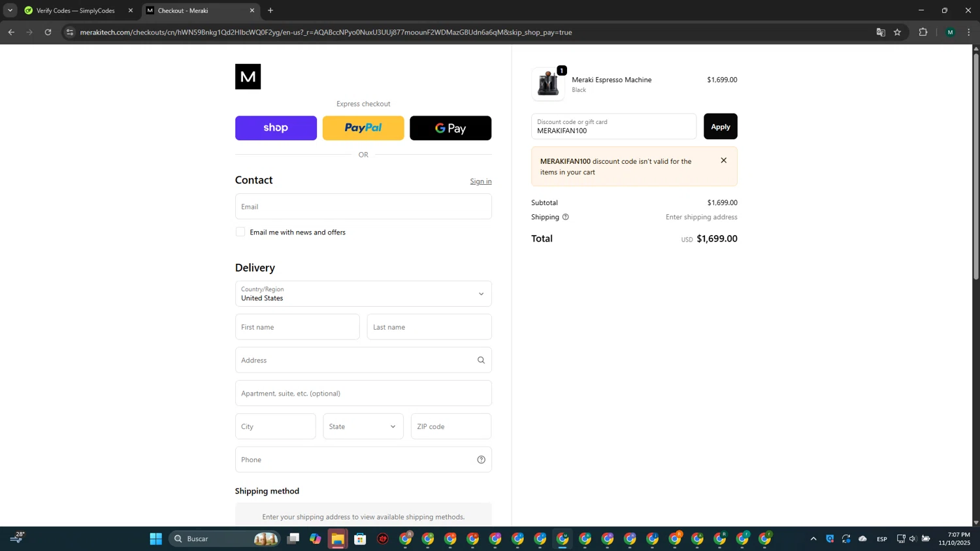Dismiss the invalid discount code message
980x551 pixels.
click(723, 161)
